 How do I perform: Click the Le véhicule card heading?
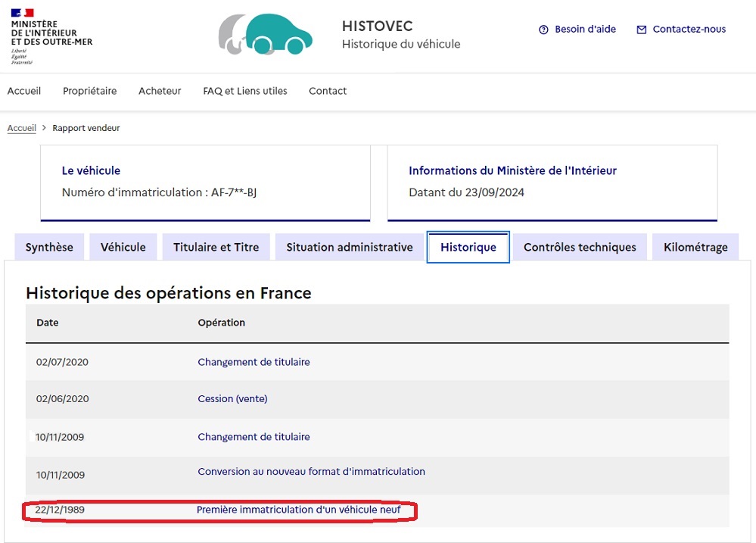(x=91, y=170)
